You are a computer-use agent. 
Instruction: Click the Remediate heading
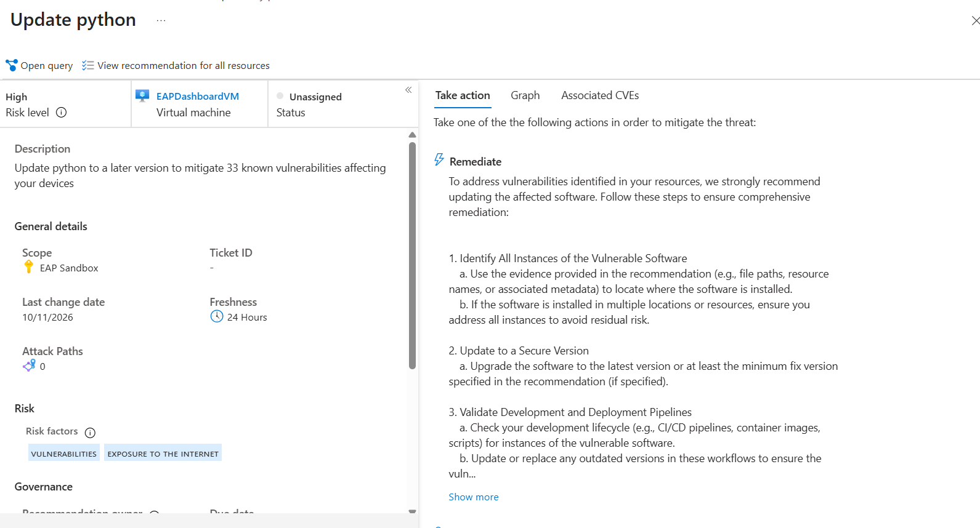[x=476, y=162]
